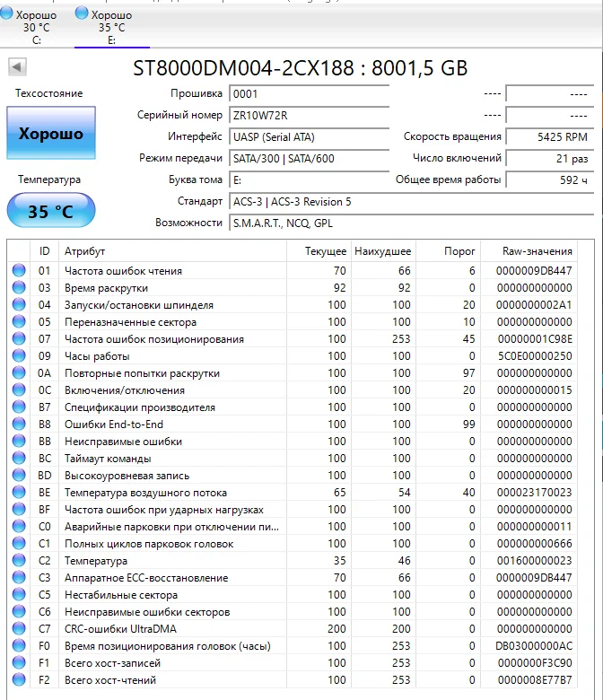Click the serial number field ZR10W72R
This screenshot has width=603, height=700.
pos(309,115)
